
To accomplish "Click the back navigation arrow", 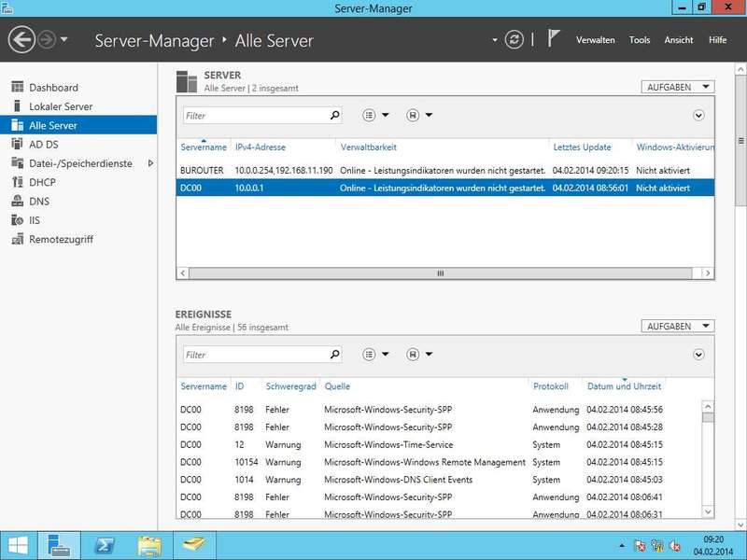I will click(21, 40).
